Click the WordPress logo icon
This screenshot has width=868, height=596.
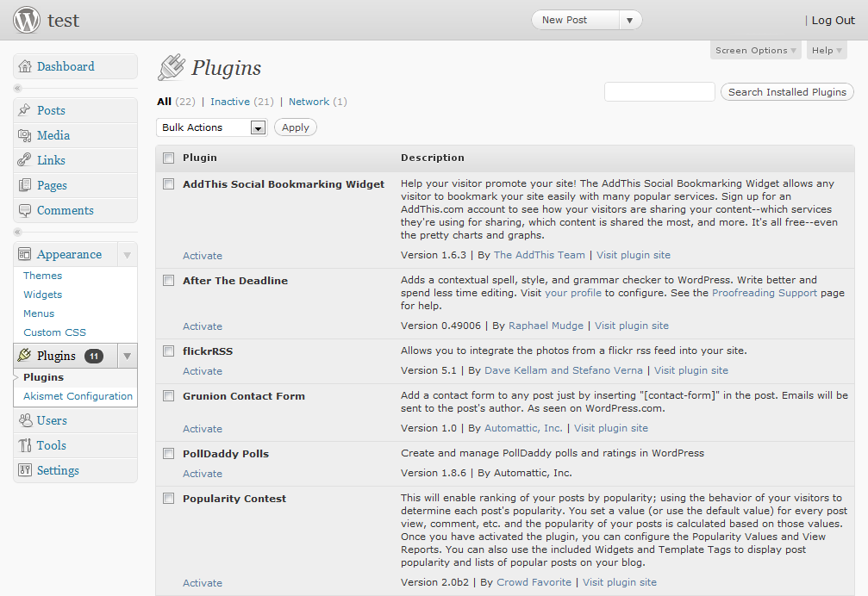click(27, 20)
